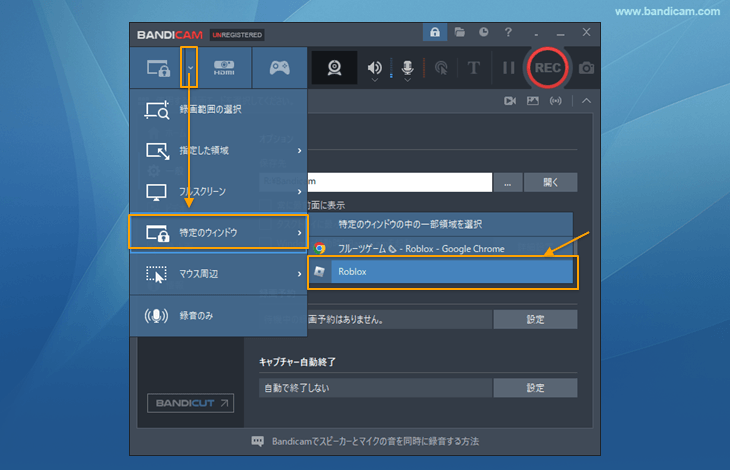Viewport: 730px width, 470px height.
Task: Click the Roblox app icon in window list
Action: [319, 271]
